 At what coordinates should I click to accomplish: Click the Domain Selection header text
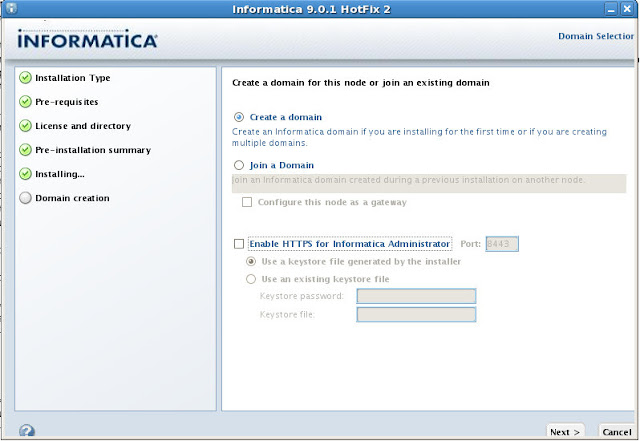(x=596, y=36)
